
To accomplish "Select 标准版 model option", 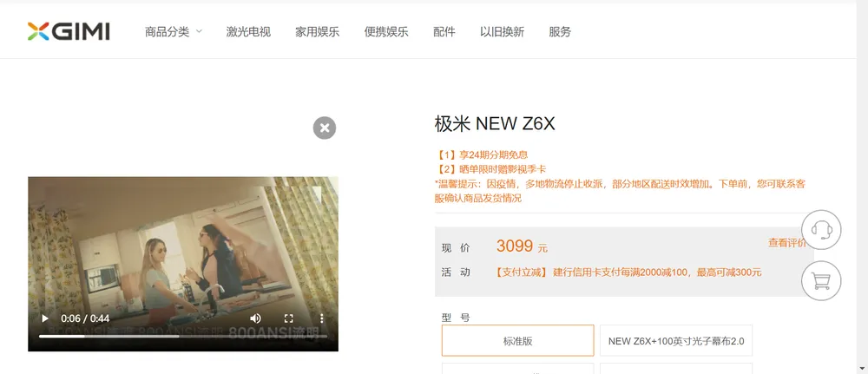I will (x=517, y=341).
